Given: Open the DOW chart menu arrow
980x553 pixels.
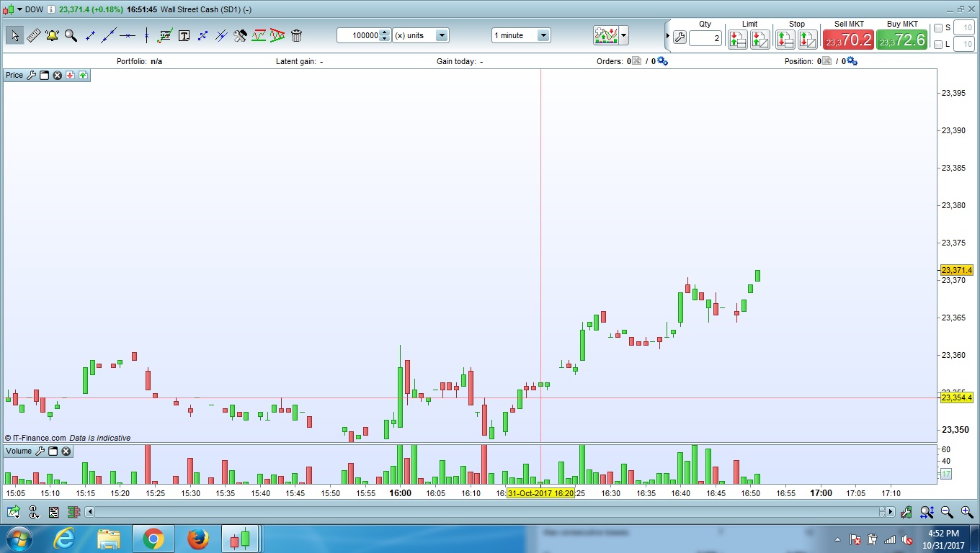Looking at the screenshot, I should tap(19, 9).
